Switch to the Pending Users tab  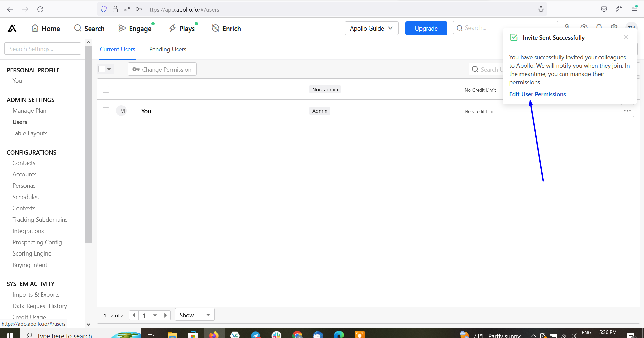pyautogui.click(x=168, y=49)
